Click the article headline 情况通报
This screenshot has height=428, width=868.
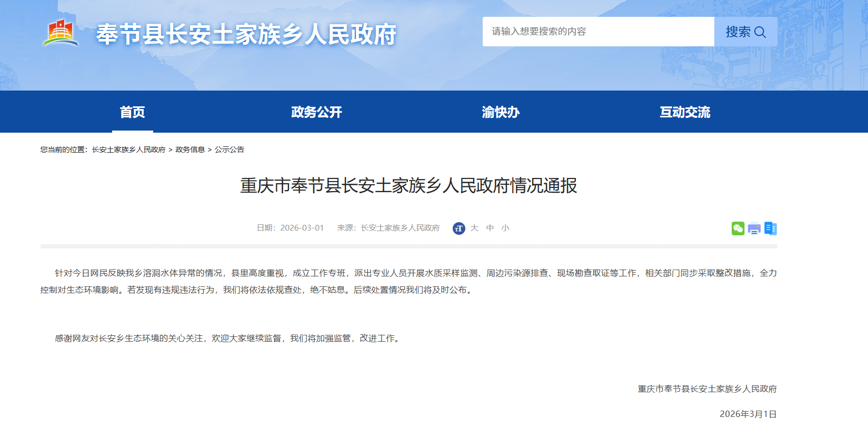click(x=408, y=186)
